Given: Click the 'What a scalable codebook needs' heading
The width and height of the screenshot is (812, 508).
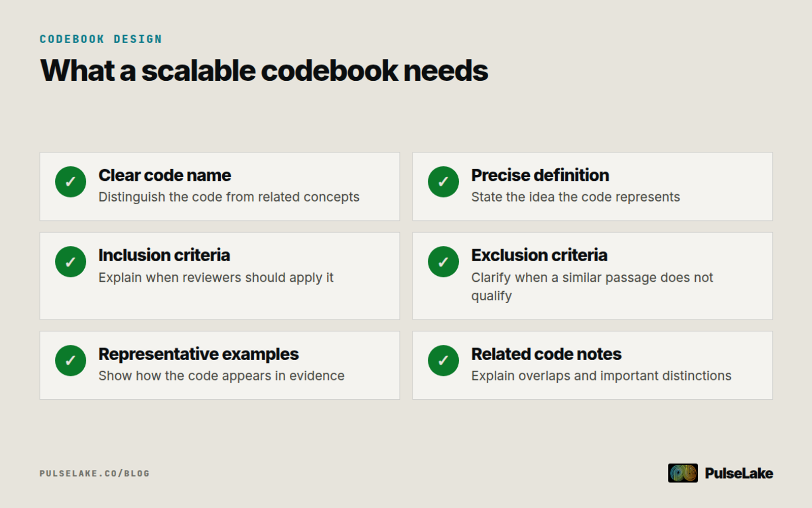Looking at the screenshot, I should pyautogui.click(x=264, y=71).
